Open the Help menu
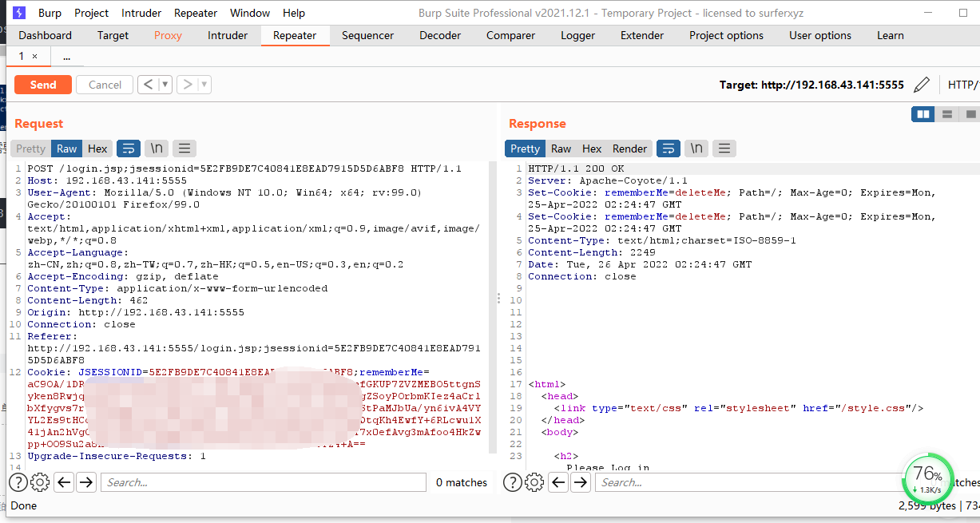The width and height of the screenshot is (980, 523). point(294,13)
